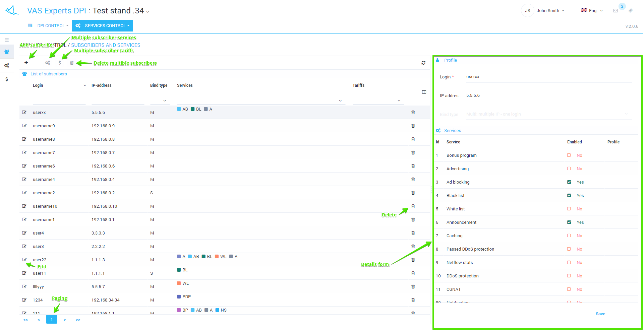Edit the username9 subscriber row
The width and height of the screenshot is (644, 331).
tap(24, 126)
